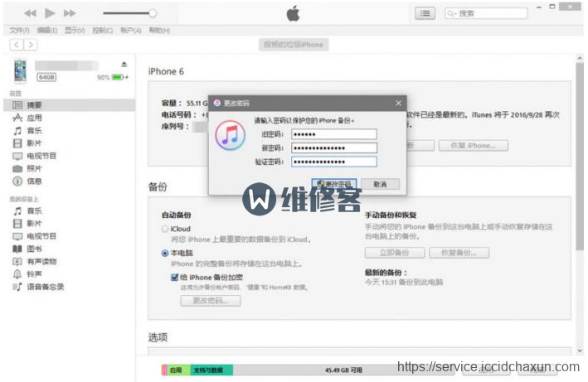Open the 显示(V) menu
Viewport: 588px width, 382px height.
(75, 31)
